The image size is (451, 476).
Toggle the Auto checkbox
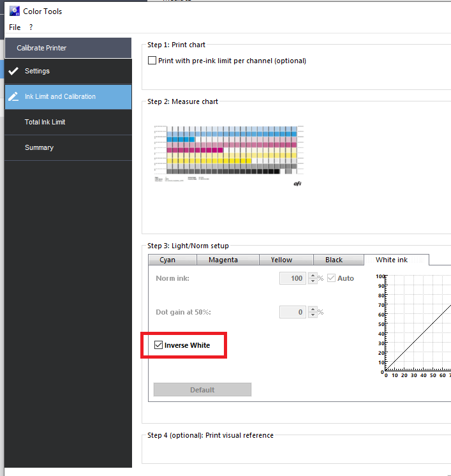[331, 278]
